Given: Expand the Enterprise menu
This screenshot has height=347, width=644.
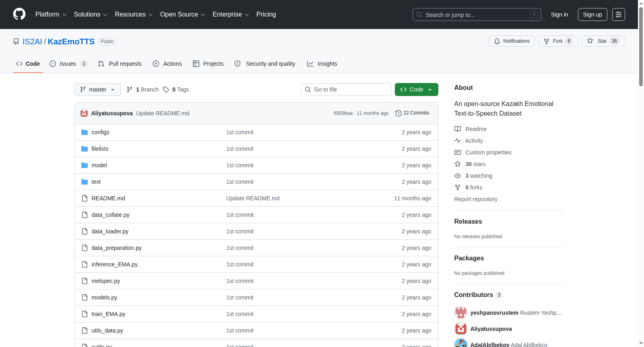Looking at the screenshot, I should (x=231, y=15).
